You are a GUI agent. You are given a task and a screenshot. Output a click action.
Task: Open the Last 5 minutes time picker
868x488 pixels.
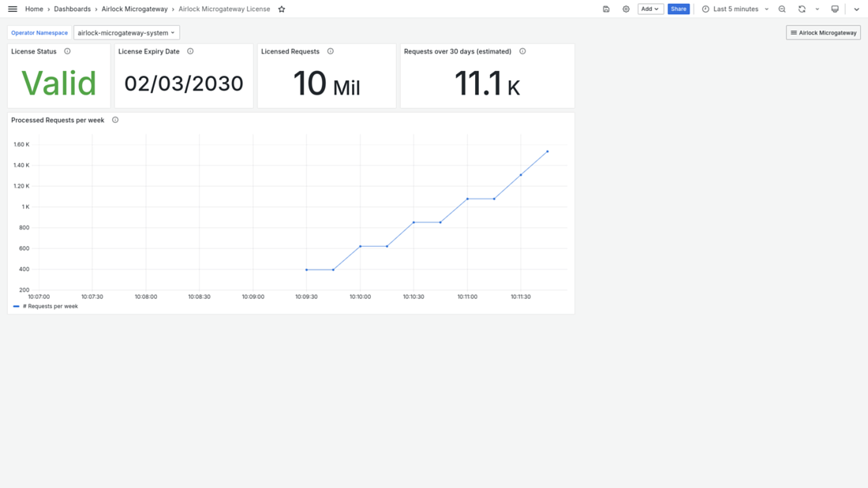click(x=735, y=9)
